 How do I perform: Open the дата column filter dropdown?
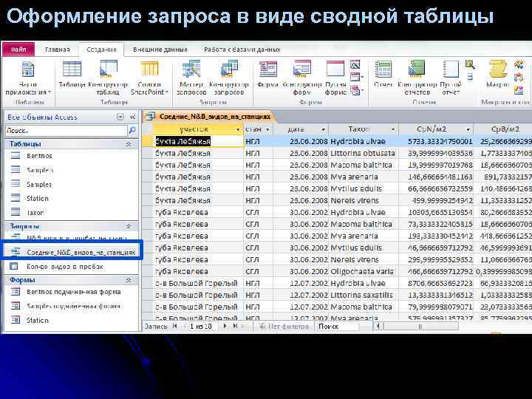pos(324,129)
